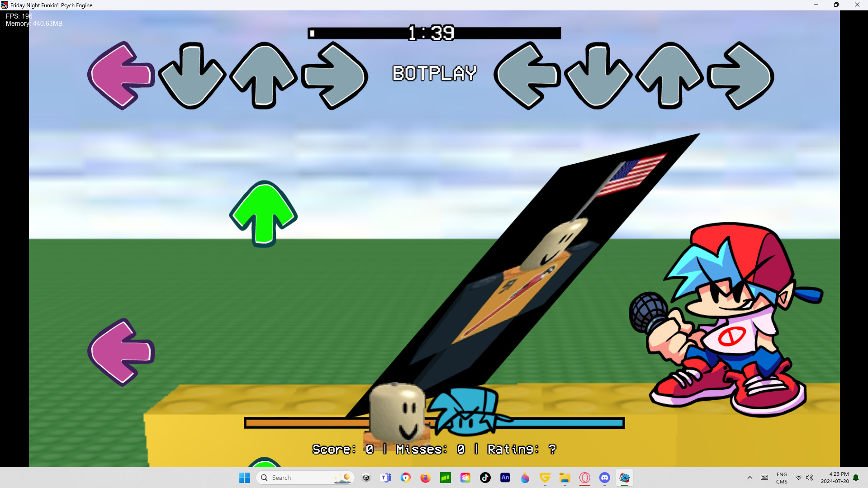The height and width of the screenshot is (488, 868).
Task: Open Firefox from the taskbar
Action: [x=425, y=478]
